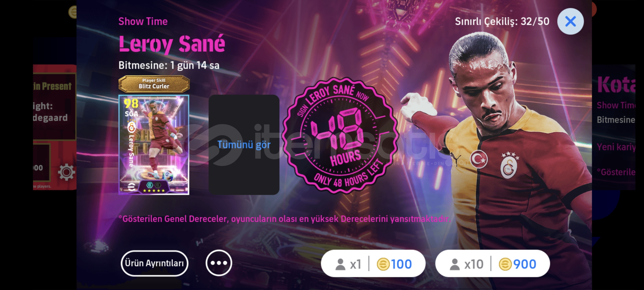Tap the Sınırlı Çekiliş 32/50 counter
The width and height of the screenshot is (644, 290).
pyautogui.click(x=502, y=21)
